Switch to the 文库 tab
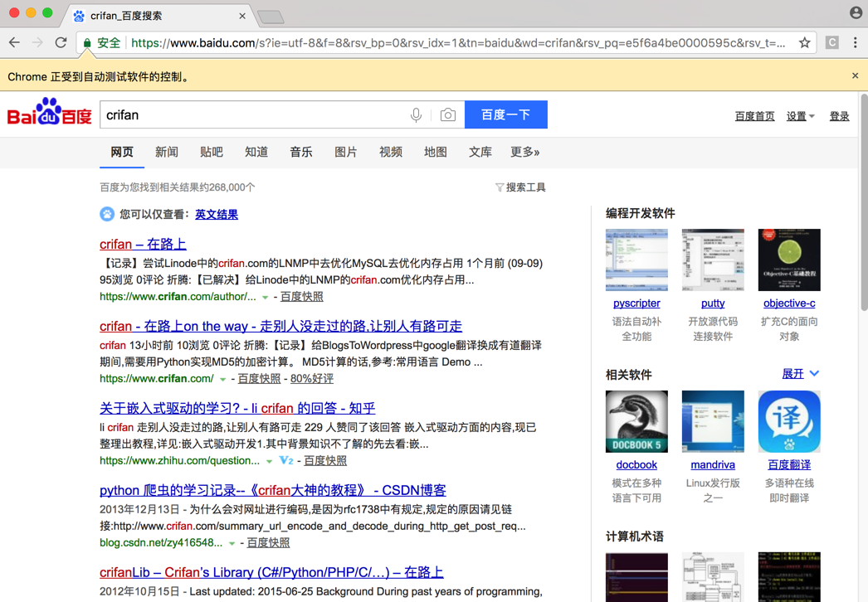Viewport: 868px width, 602px height. point(480,153)
